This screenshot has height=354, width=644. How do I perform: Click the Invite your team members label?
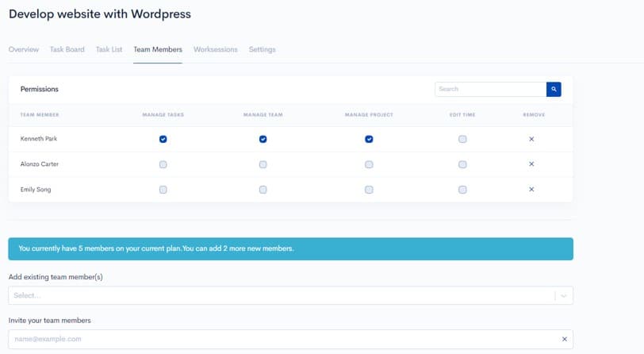click(50, 321)
